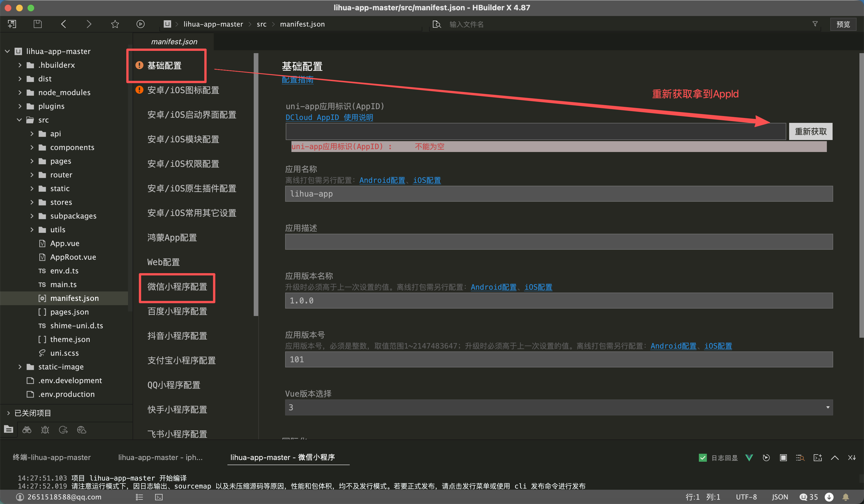Stop the running task with square icon

(783, 458)
